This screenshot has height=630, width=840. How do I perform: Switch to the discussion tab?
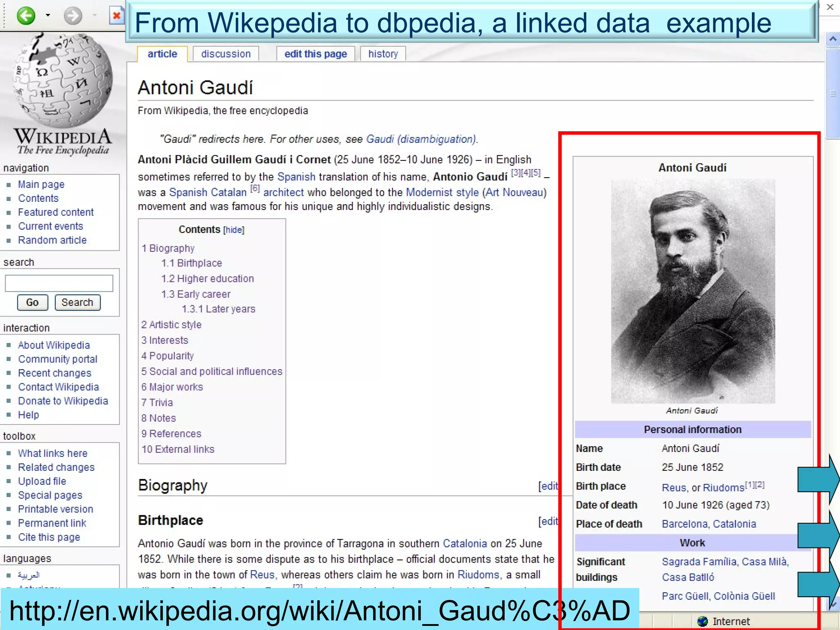click(226, 54)
